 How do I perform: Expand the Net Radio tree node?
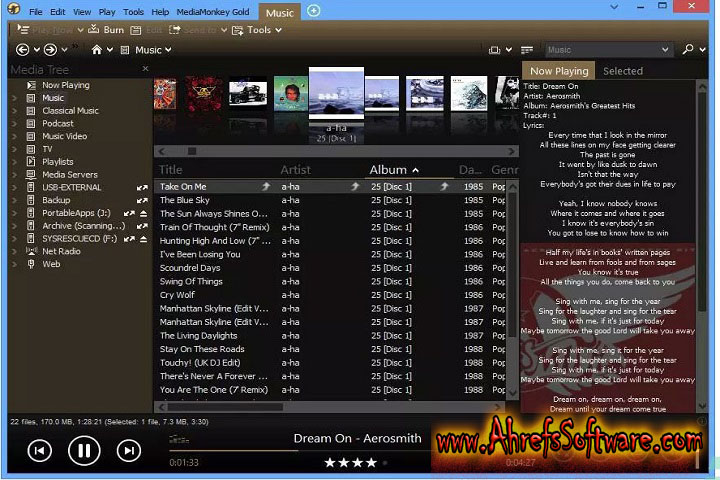pyautogui.click(x=14, y=252)
